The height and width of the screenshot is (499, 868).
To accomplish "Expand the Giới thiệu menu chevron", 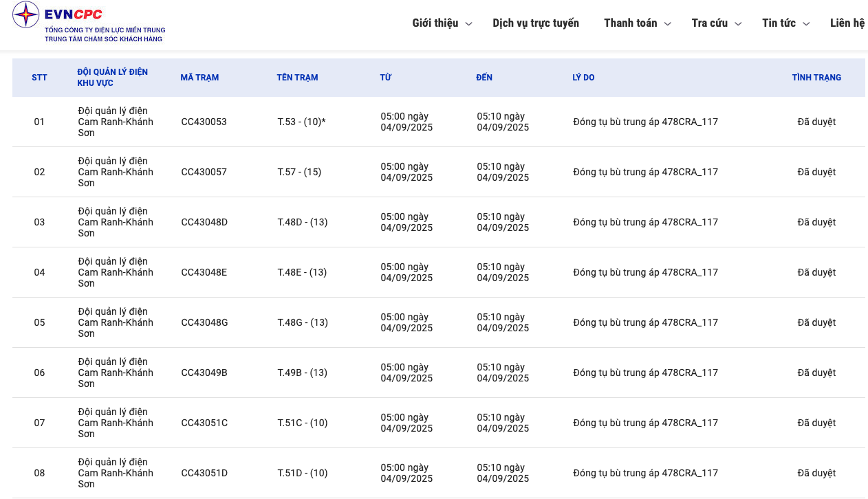I will [468, 24].
